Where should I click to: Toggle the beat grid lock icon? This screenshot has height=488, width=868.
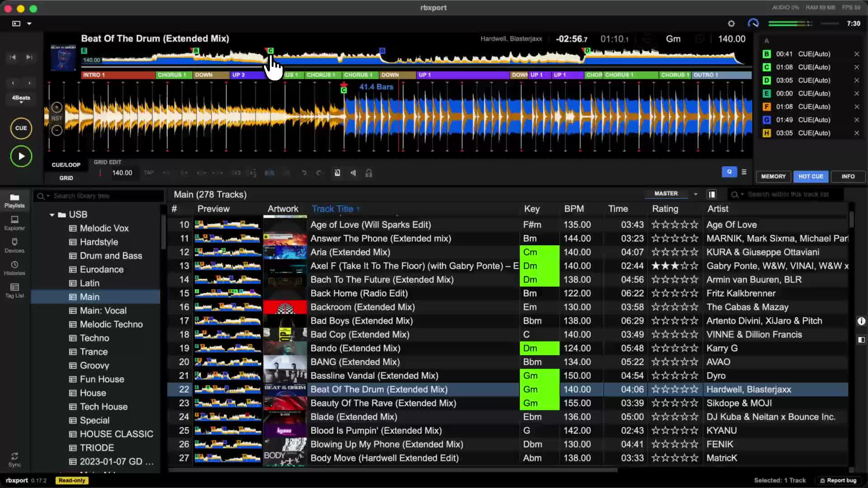[x=369, y=173]
